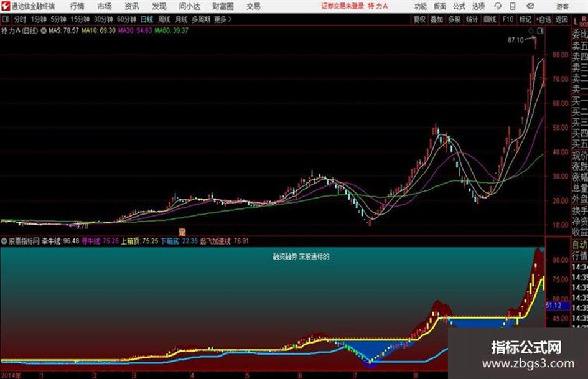
Task: Select the 日线 daily period tab
Action: (x=147, y=19)
